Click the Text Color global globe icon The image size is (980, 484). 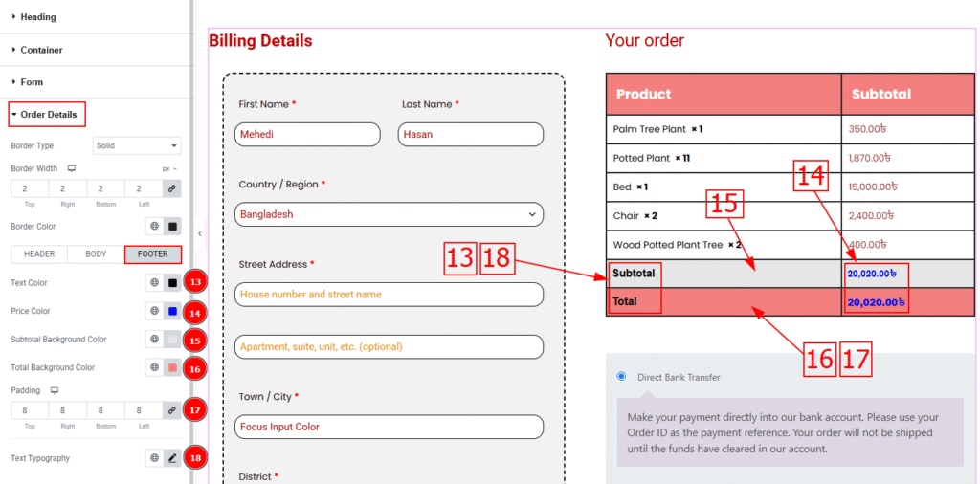[154, 283]
